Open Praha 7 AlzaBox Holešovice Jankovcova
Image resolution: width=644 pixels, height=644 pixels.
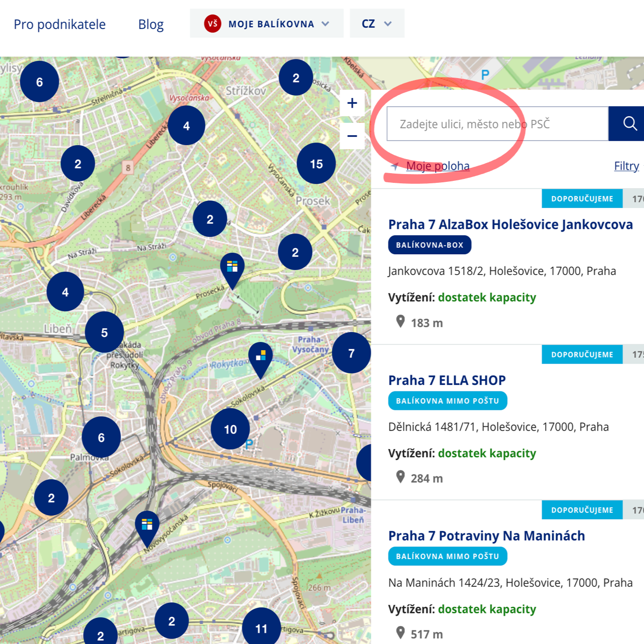pyautogui.click(x=510, y=225)
